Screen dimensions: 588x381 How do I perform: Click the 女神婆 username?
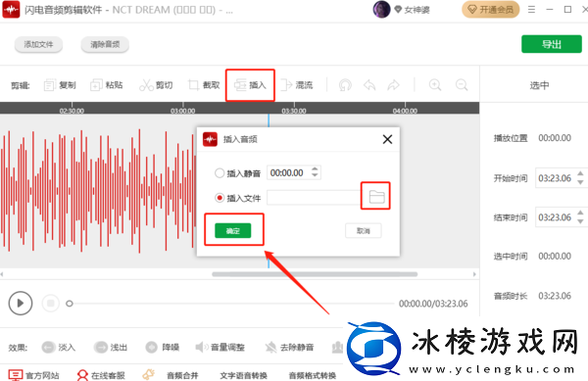pyautogui.click(x=417, y=10)
